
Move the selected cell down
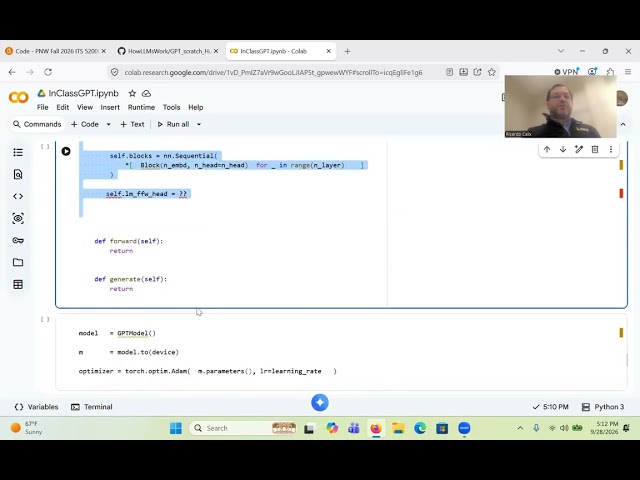tap(563, 149)
